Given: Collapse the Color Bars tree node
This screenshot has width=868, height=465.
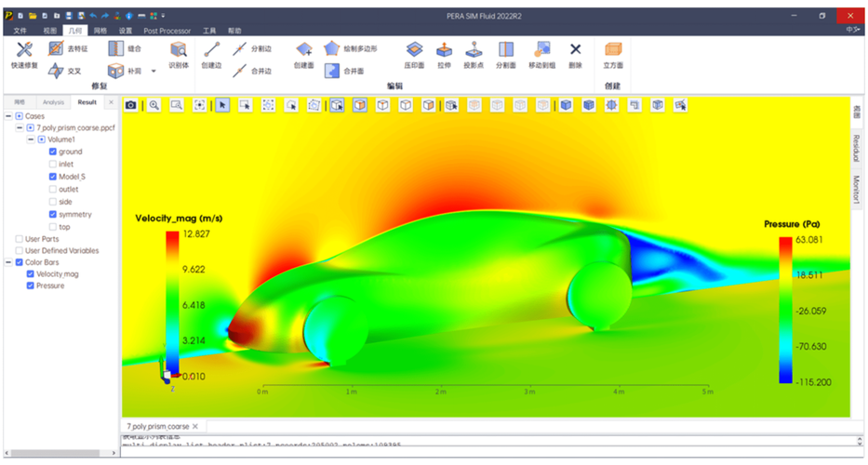Looking at the screenshot, I should 9,262.
